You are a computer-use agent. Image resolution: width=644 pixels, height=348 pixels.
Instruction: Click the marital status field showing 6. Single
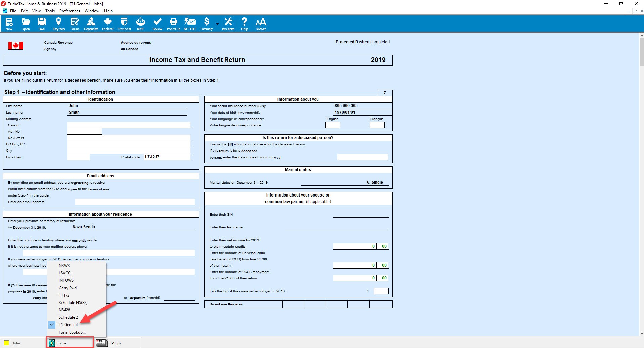coord(345,182)
